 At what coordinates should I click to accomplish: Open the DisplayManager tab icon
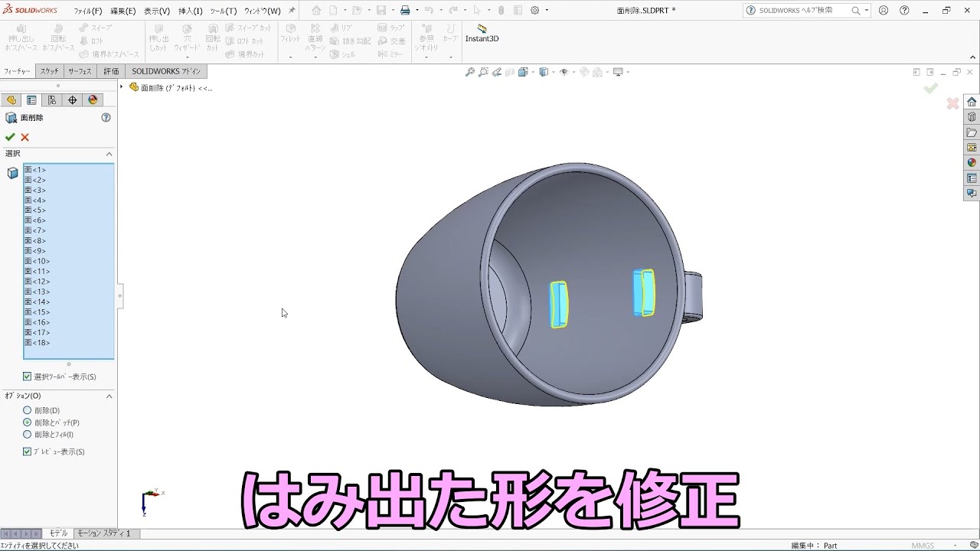tap(93, 100)
